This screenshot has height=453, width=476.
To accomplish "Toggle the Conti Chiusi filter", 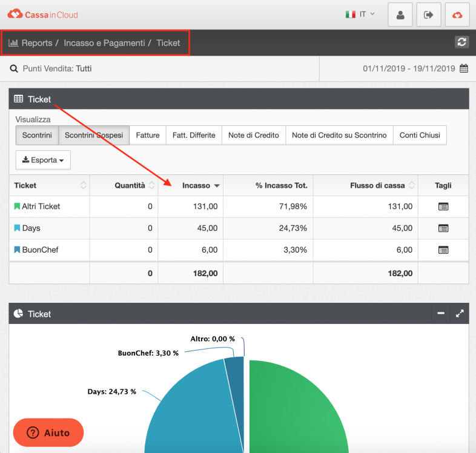I will point(420,135).
